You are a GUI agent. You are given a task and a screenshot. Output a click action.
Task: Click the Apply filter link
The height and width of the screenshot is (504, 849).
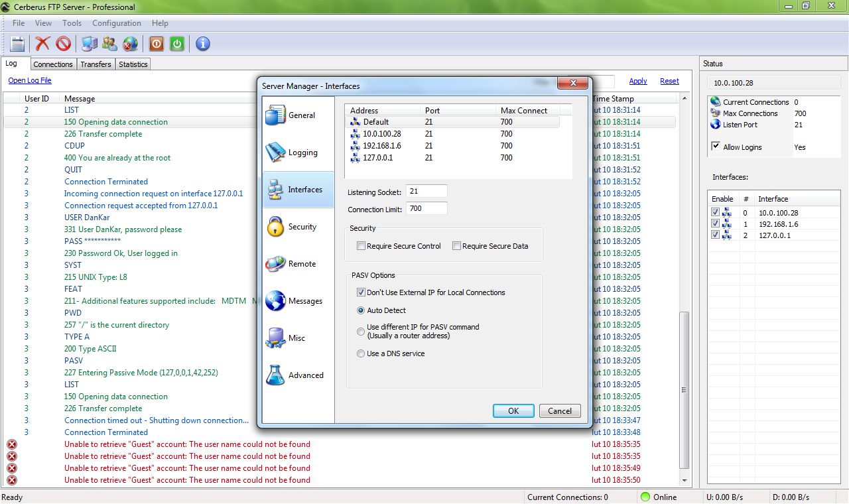coord(638,81)
